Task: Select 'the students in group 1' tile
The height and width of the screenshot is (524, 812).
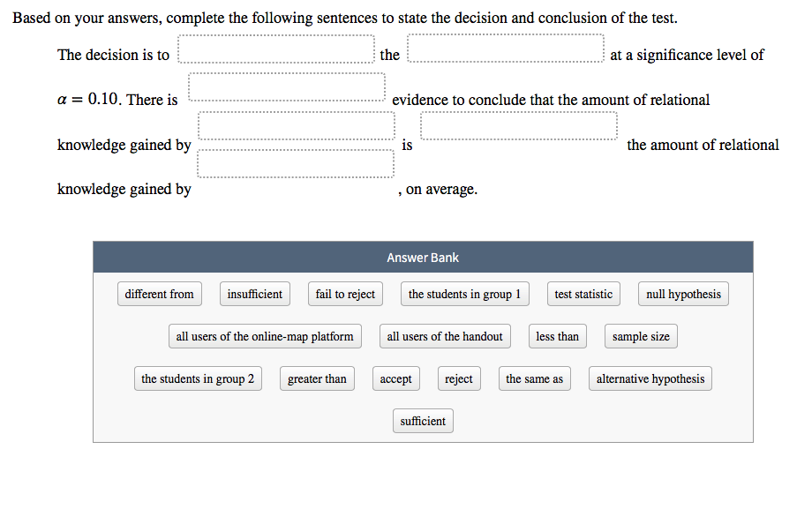Action: click(x=464, y=294)
